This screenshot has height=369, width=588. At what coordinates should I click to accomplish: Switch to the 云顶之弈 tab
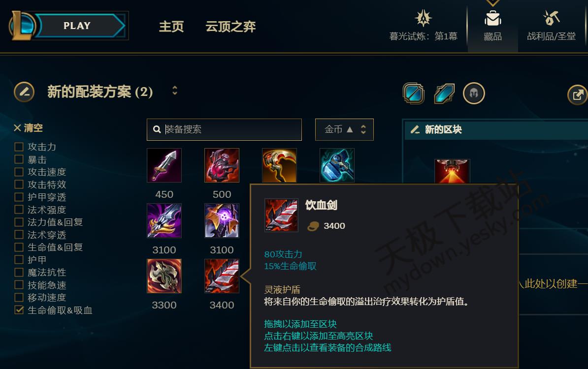(x=230, y=27)
